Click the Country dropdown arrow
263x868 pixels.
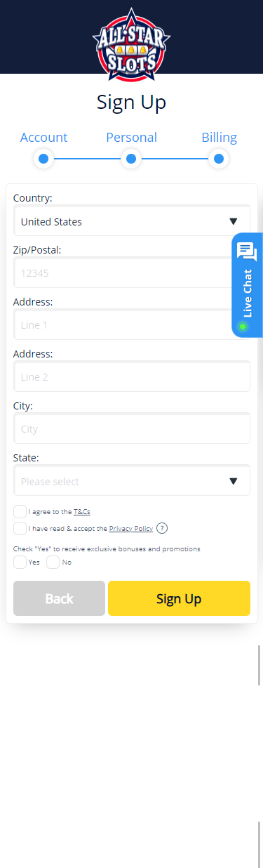click(x=234, y=221)
